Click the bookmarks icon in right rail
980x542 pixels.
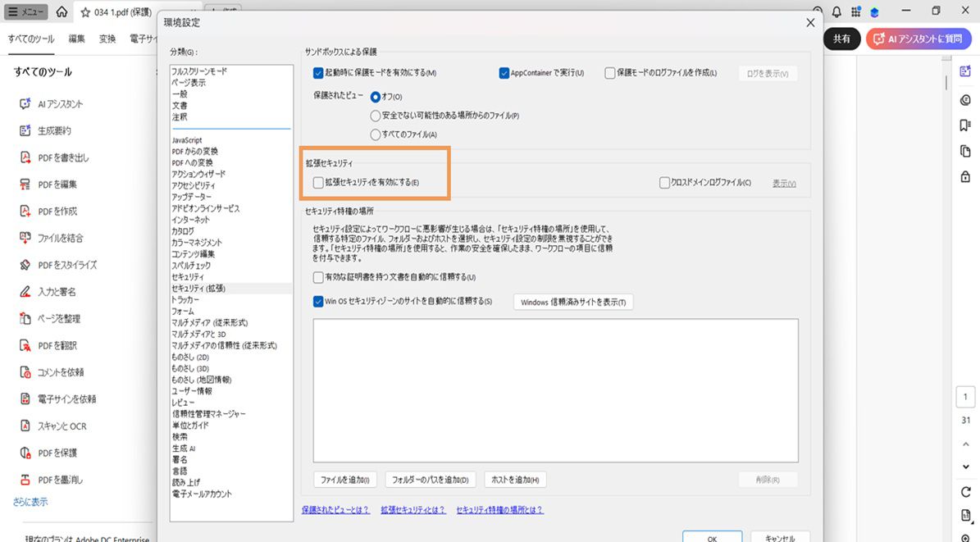click(965, 125)
